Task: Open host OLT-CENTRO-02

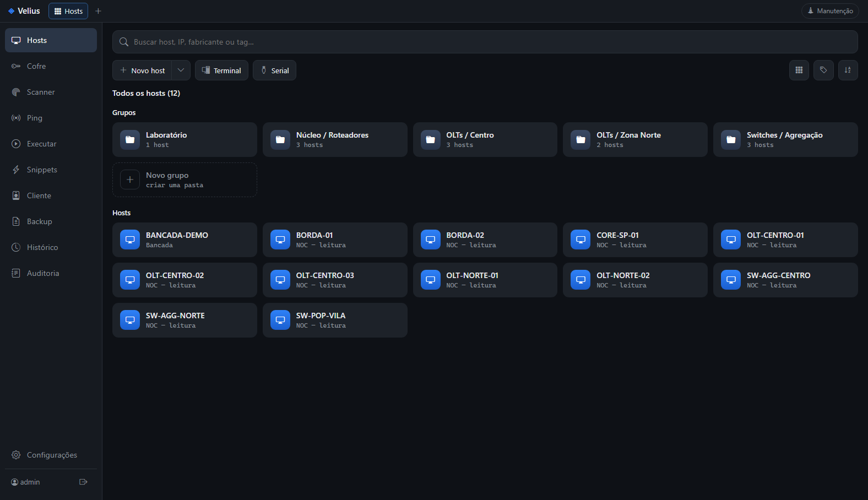Action: coord(185,280)
